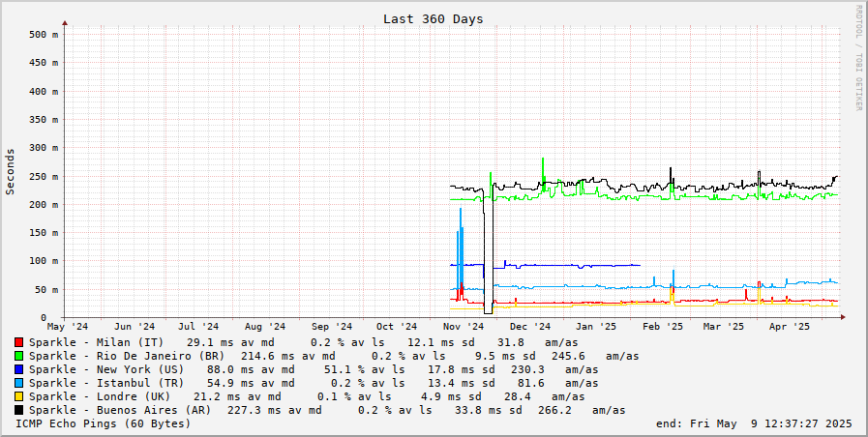Click the "Nov '24" x-axis label

coord(464,327)
